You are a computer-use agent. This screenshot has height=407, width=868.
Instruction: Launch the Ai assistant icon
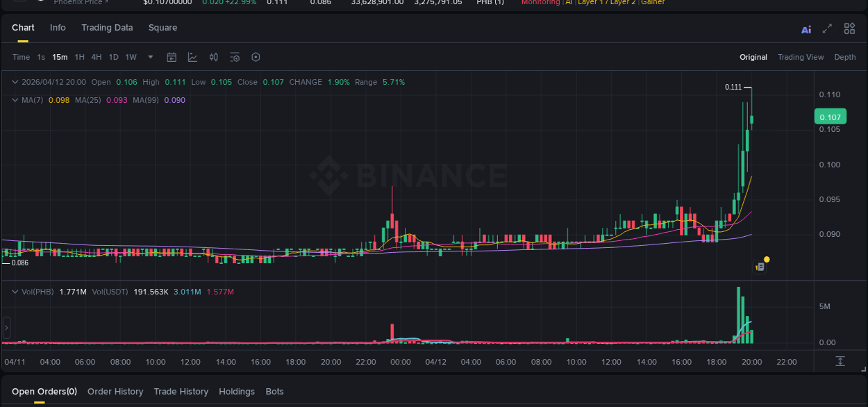806,28
